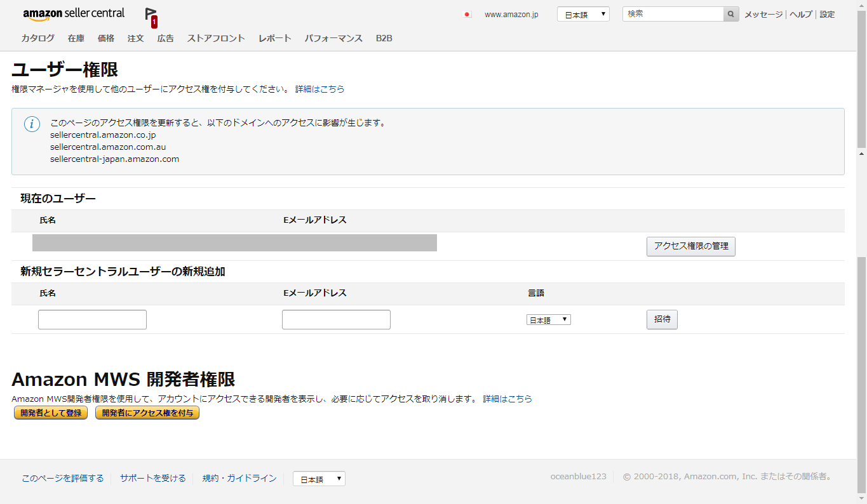This screenshot has height=504, width=867.
Task: Open the B2B menu
Action: click(384, 38)
